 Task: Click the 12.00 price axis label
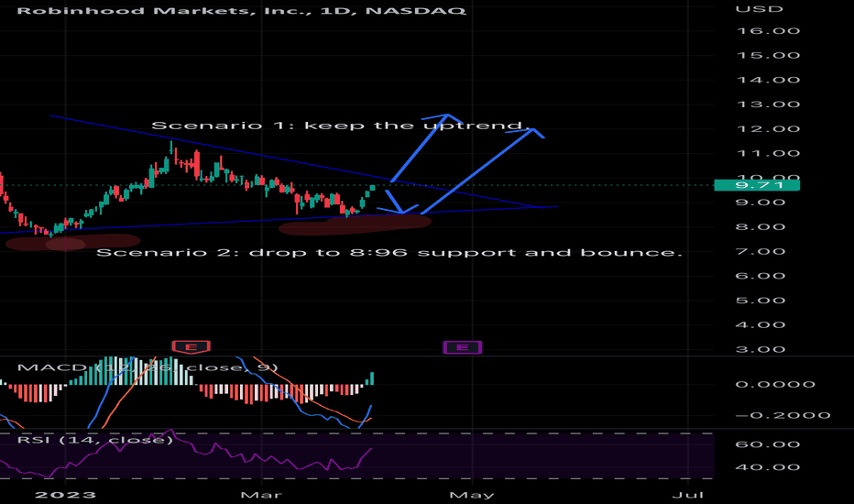coord(768,129)
